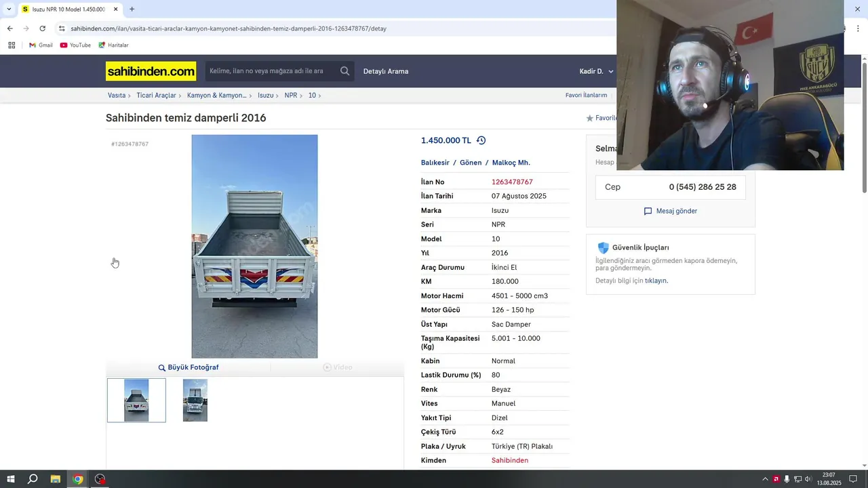This screenshot has width=868, height=488.
Task: Click the 1.450.000 TL price
Action: (x=446, y=140)
